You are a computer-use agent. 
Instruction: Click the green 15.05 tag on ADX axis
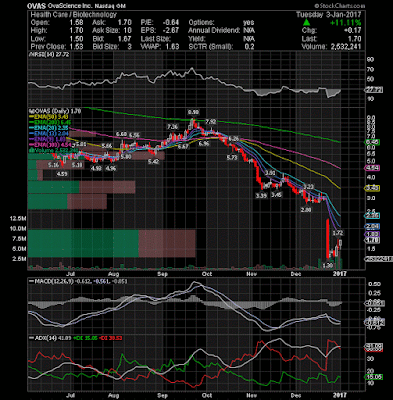coord(374,377)
